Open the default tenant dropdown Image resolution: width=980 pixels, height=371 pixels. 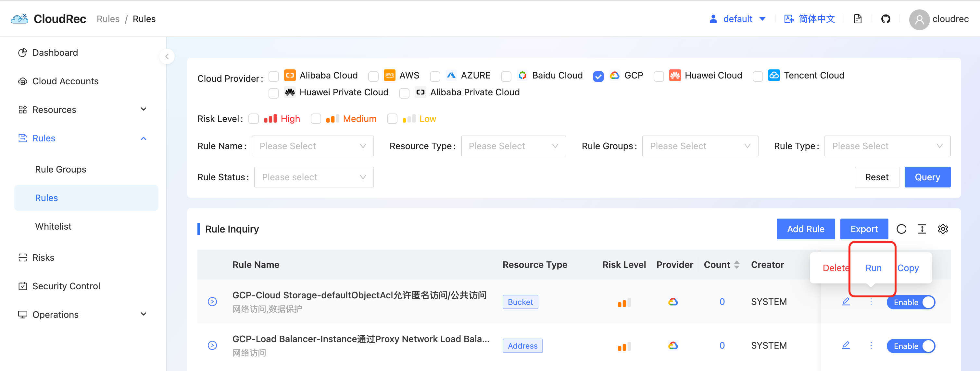[x=738, y=19]
